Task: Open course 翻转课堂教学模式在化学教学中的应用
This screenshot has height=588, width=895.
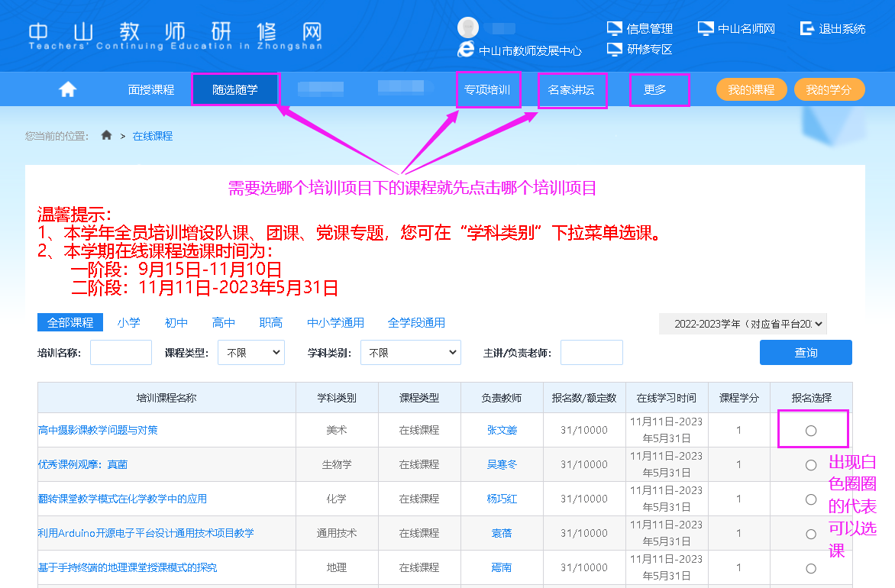Action: pyautogui.click(x=122, y=499)
